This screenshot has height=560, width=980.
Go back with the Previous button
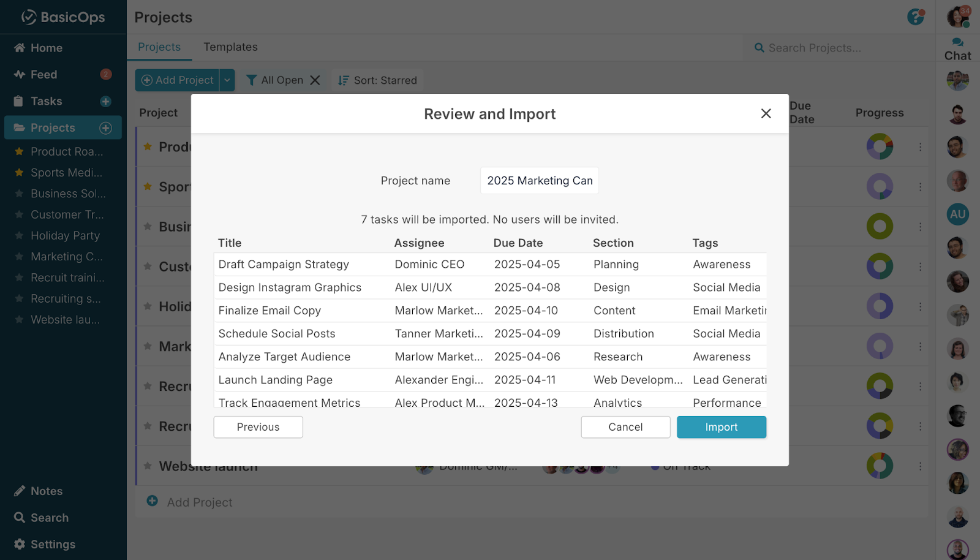click(258, 427)
